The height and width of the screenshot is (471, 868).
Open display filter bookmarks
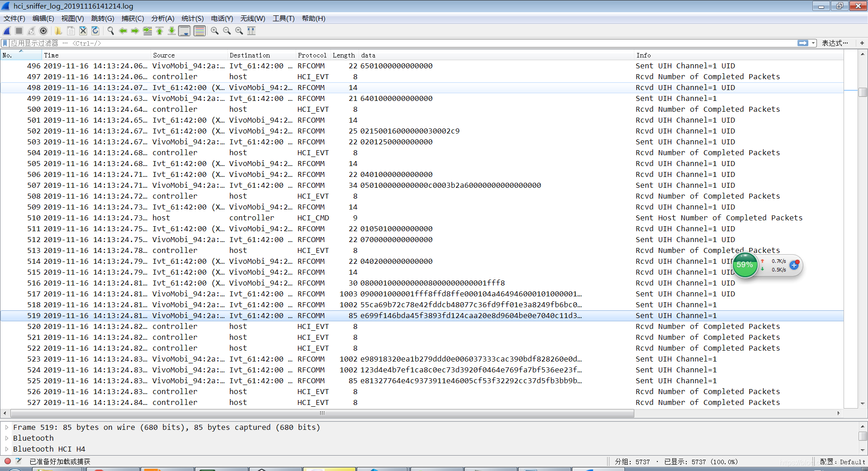[x=5, y=43]
